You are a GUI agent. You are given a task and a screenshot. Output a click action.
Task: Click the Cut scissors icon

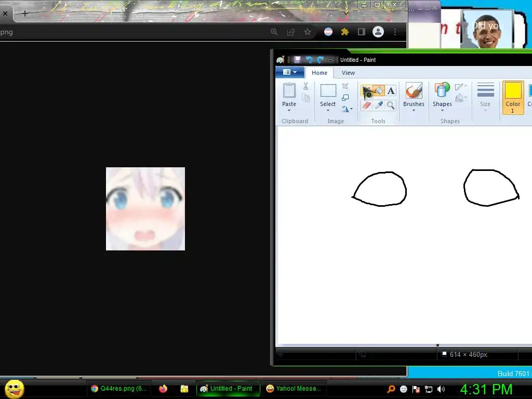[x=305, y=86]
